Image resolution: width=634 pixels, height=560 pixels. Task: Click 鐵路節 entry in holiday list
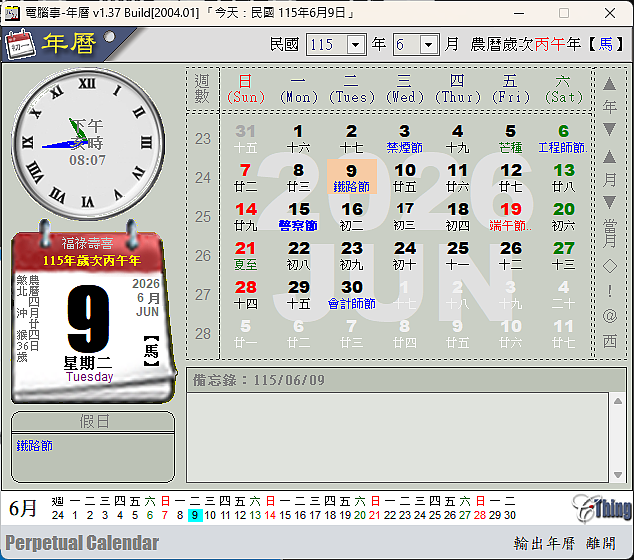click(35, 446)
